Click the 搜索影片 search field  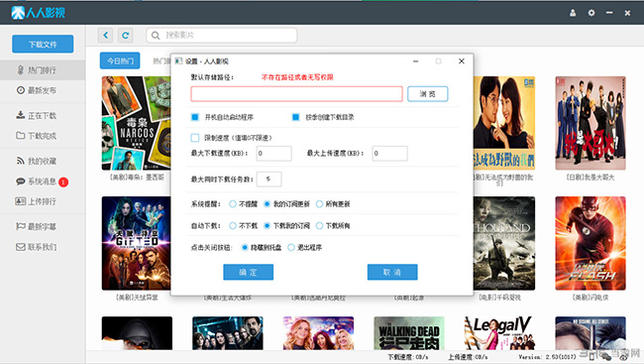pyautogui.click(x=222, y=36)
